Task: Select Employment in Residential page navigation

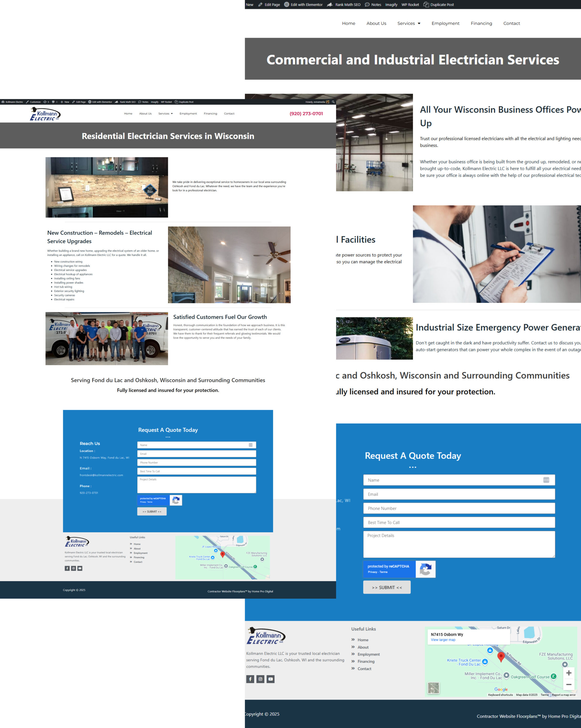Action: click(x=188, y=114)
